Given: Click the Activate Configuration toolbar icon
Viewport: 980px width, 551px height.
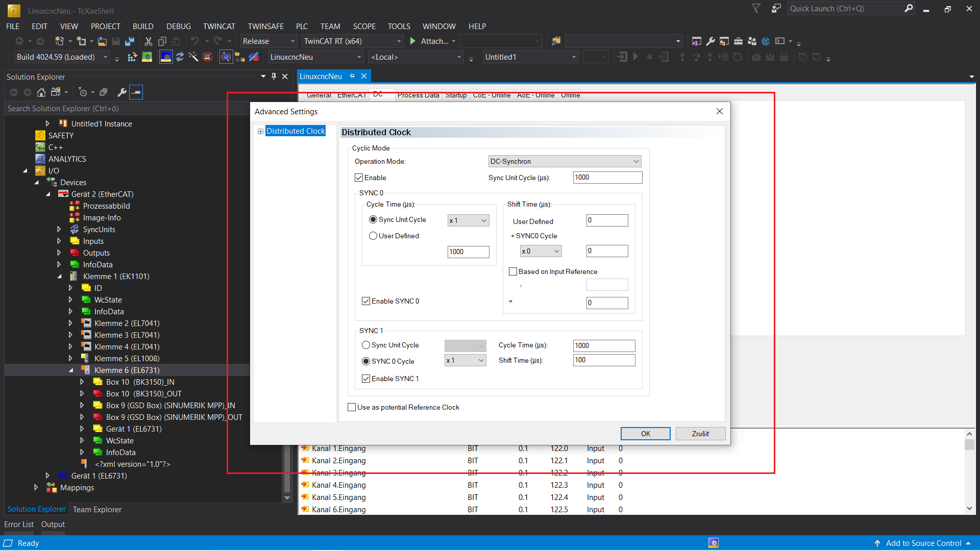Looking at the screenshot, I should [132, 57].
